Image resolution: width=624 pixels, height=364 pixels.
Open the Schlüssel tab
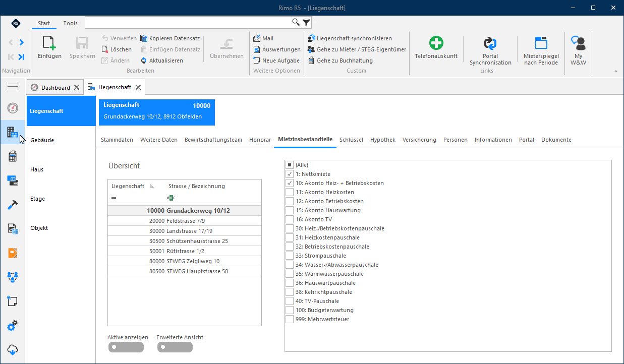352,140
